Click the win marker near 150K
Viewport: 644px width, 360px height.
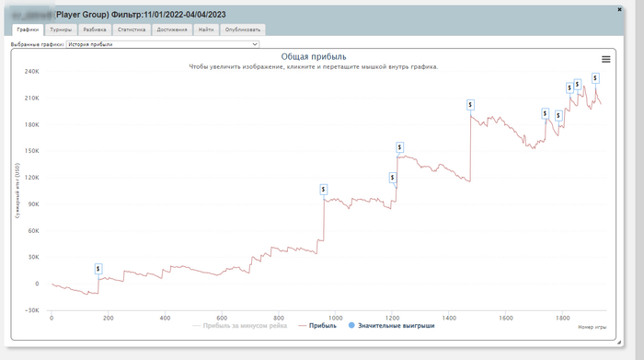399,147
